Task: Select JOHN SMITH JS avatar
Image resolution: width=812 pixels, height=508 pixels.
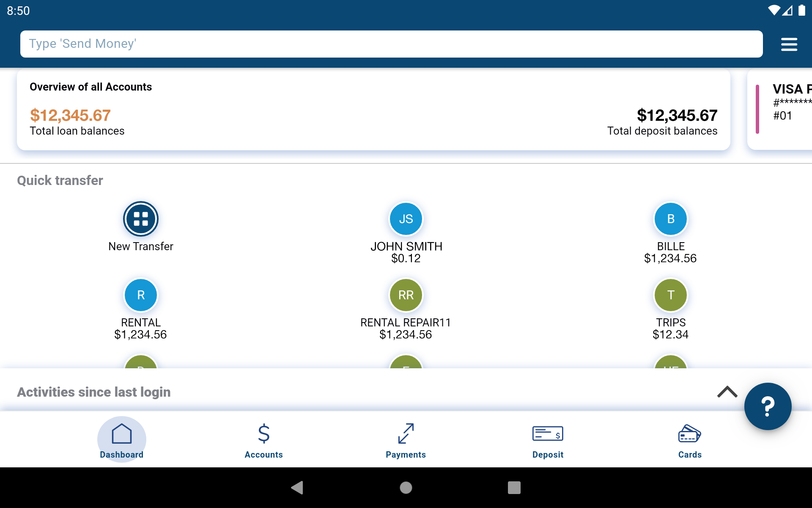Action: coord(406,219)
